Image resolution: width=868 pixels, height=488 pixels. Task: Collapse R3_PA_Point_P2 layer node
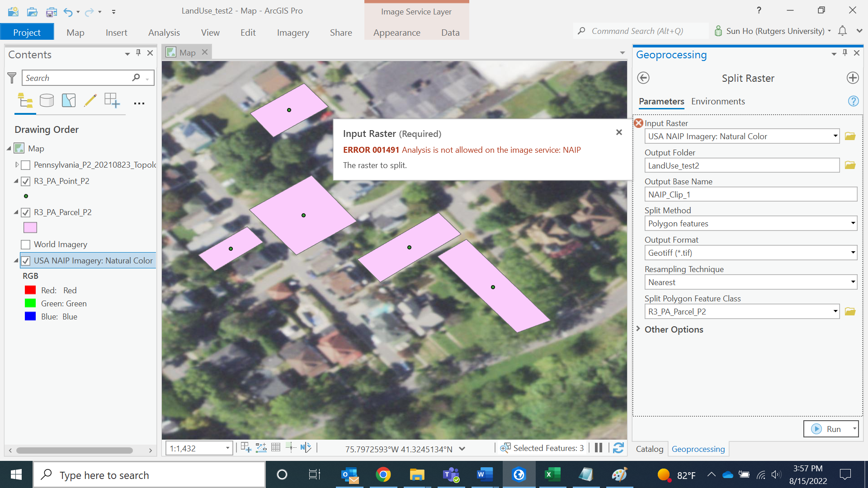pos(16,181)
